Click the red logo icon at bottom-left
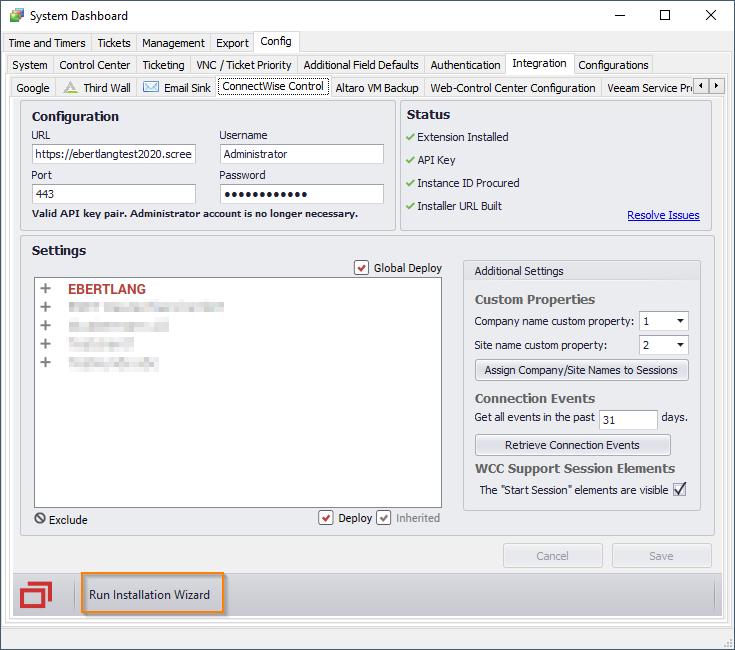This screenshot has height=650, width=735. tap(35, 594)
